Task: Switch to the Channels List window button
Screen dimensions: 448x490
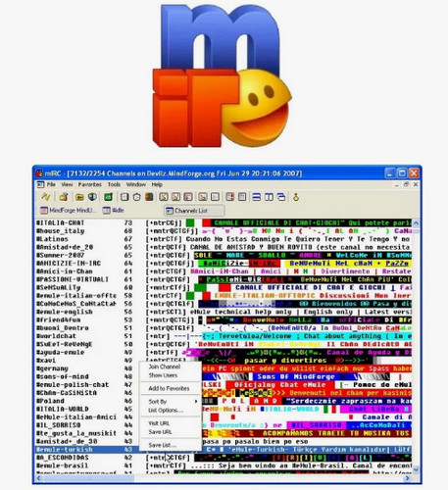Action: click(194, 211)
